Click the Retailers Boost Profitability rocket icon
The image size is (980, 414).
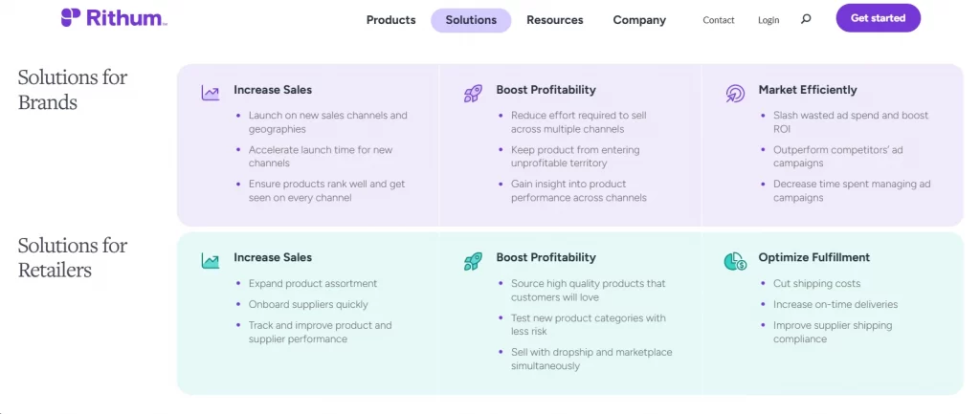click(473, 261)
